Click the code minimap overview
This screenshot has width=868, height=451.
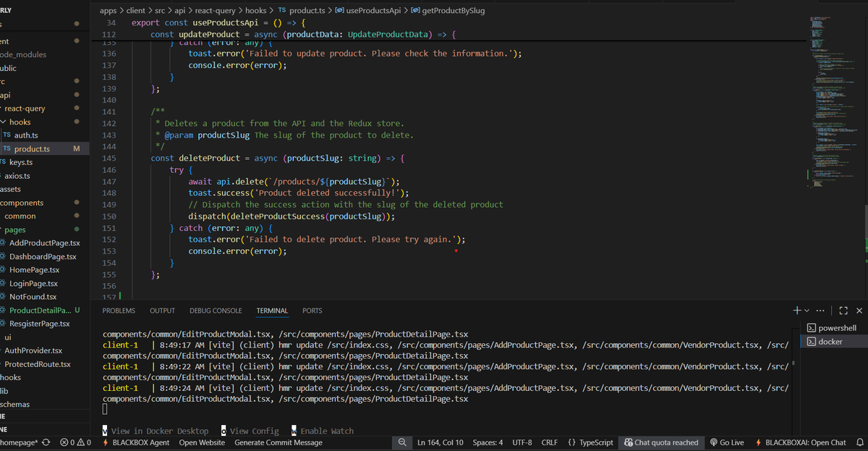pos(832,101)
